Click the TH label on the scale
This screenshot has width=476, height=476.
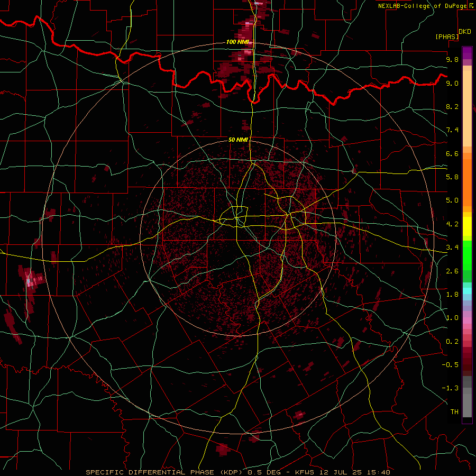point(454,412)
